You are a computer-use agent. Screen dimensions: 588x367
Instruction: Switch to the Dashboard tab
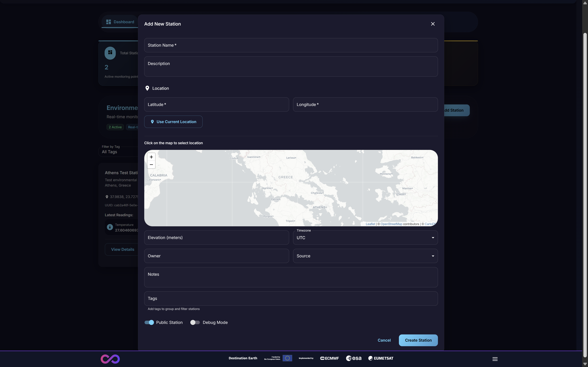(x=120, y=22)
